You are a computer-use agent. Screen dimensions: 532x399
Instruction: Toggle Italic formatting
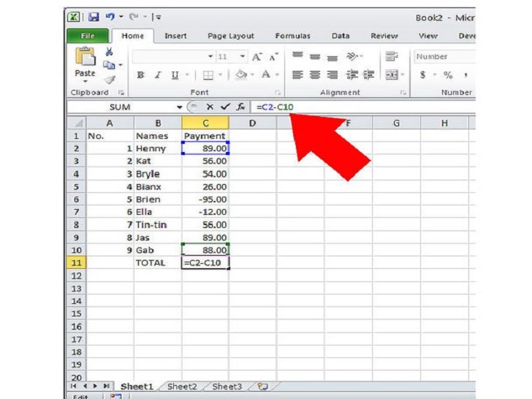(x=158, y=75)
